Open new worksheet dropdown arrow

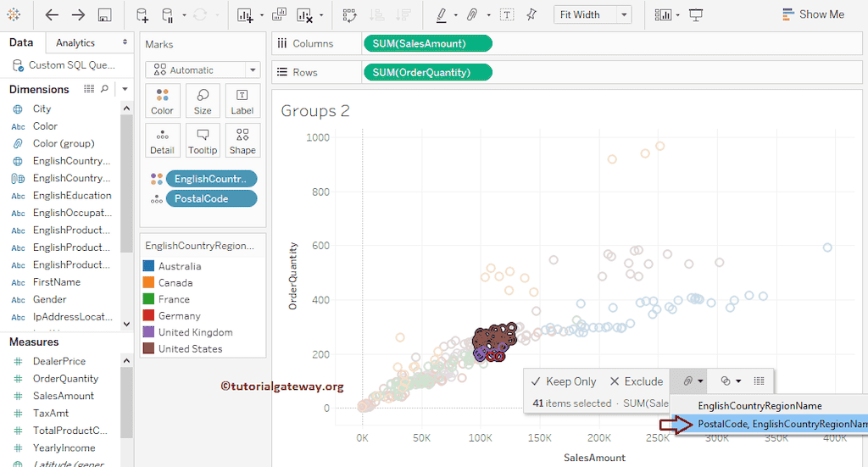point(262,15)
